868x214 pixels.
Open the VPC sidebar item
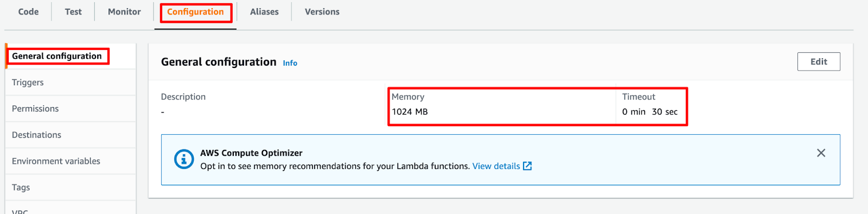pos(20,211)
